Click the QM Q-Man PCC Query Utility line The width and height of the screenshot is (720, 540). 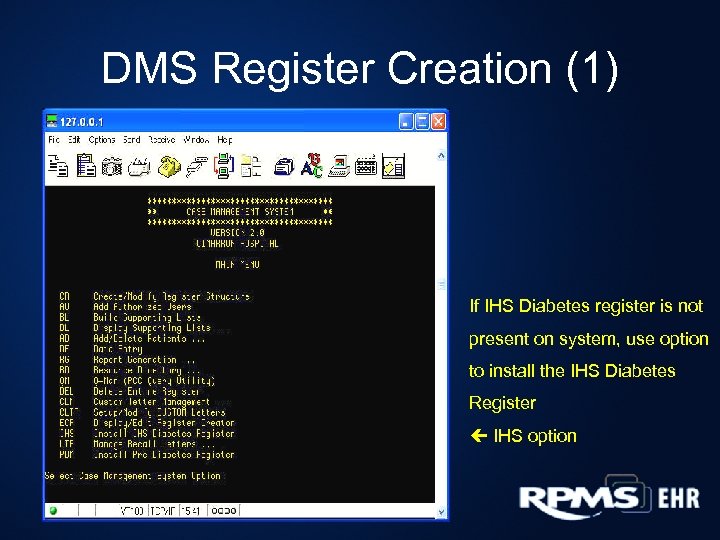[137, 381]
